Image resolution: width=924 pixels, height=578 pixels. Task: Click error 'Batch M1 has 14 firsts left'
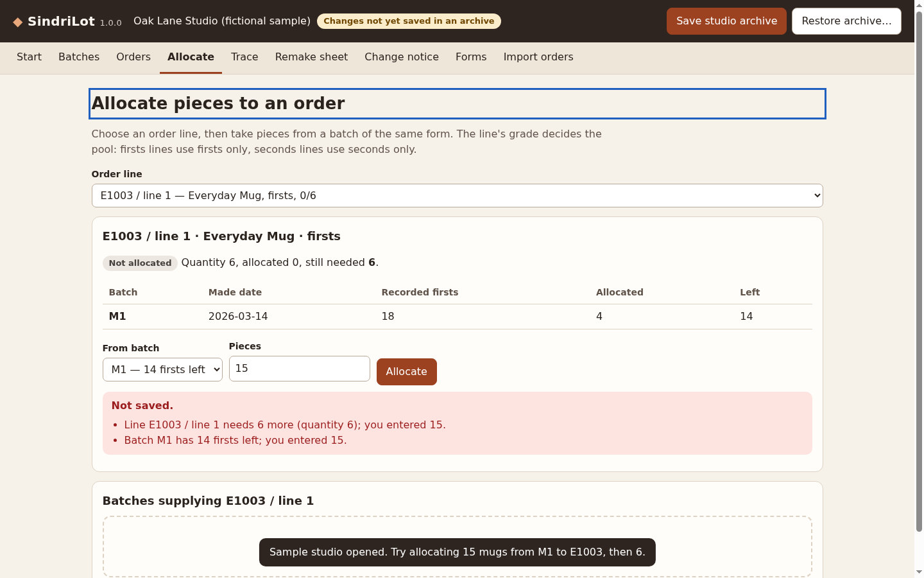pyautogui.click(x=235, y=441)
